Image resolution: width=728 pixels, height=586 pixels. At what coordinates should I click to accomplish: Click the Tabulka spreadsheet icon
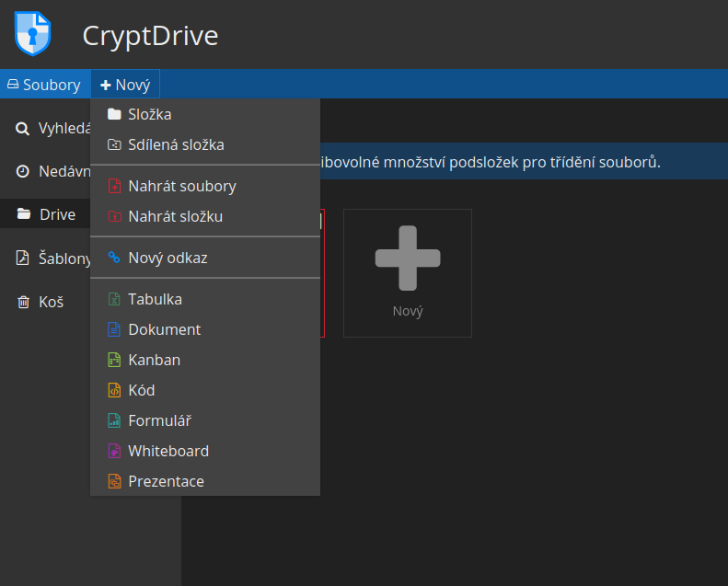[x=114, y=299]
